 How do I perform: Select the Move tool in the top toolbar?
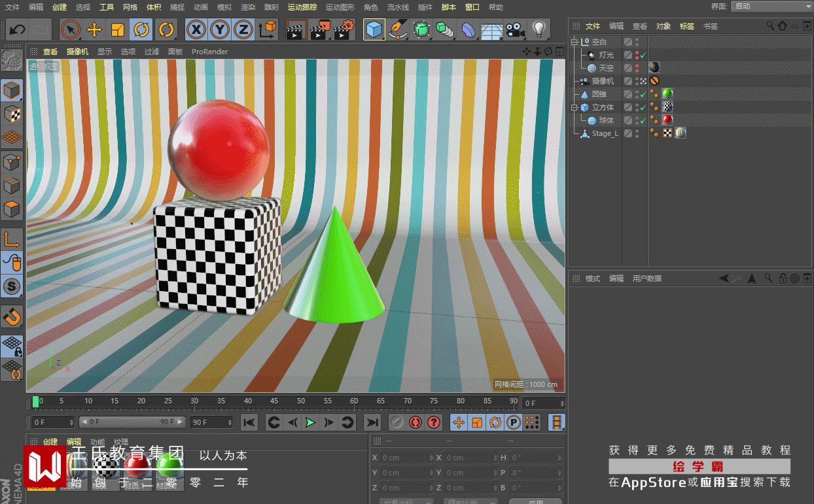94,29
